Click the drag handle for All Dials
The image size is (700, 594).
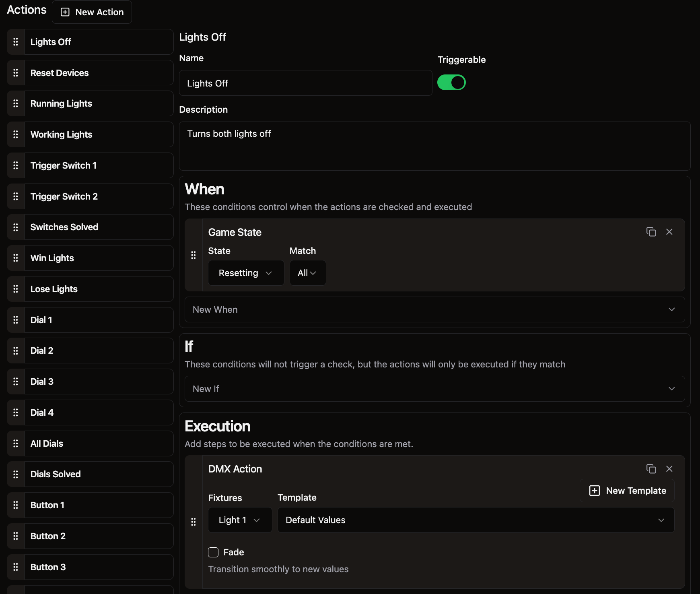(16, 443)
